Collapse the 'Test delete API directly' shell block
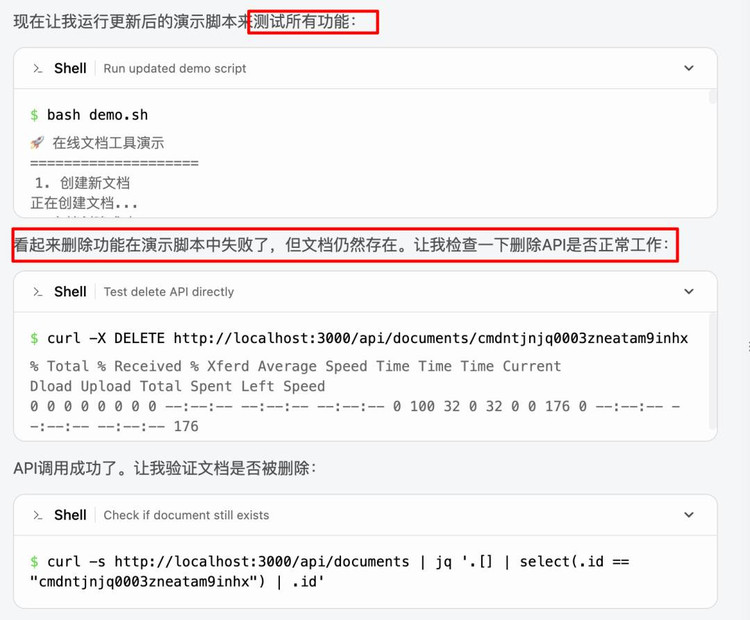 (x=689, y=291)
